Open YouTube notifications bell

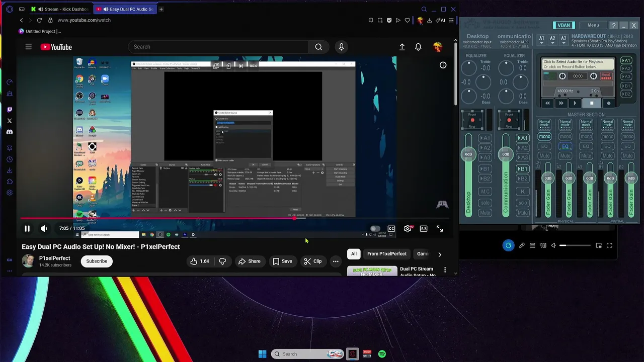[418, 47]
